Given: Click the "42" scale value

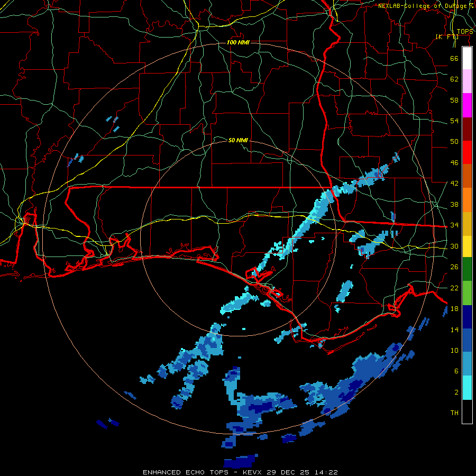Looking at the screenshot, I should 454,184.
